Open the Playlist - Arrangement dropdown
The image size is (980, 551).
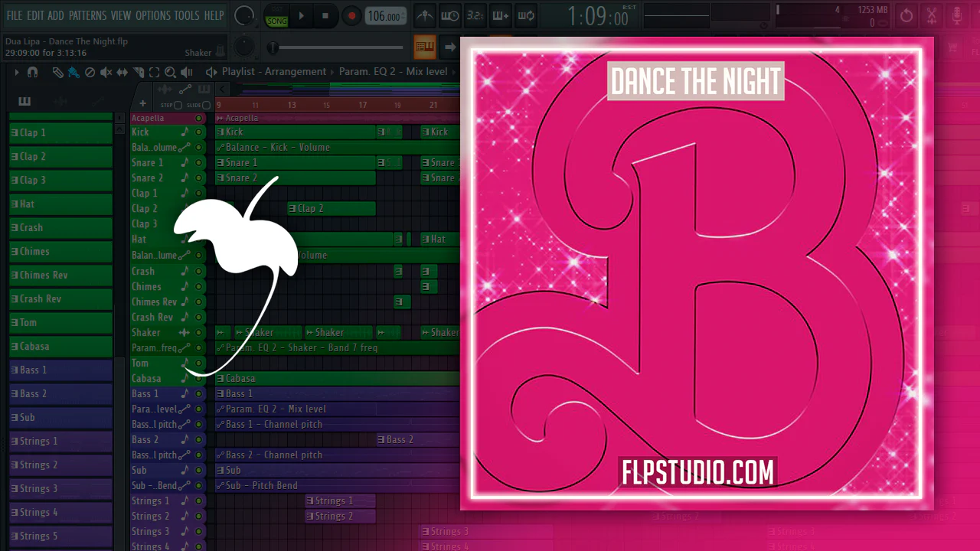pyautogui.click(x=274, y=72)
